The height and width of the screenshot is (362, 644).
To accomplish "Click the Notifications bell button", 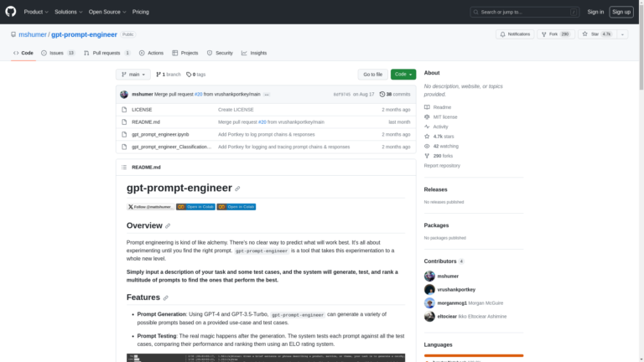I will (x=515, y=34).
